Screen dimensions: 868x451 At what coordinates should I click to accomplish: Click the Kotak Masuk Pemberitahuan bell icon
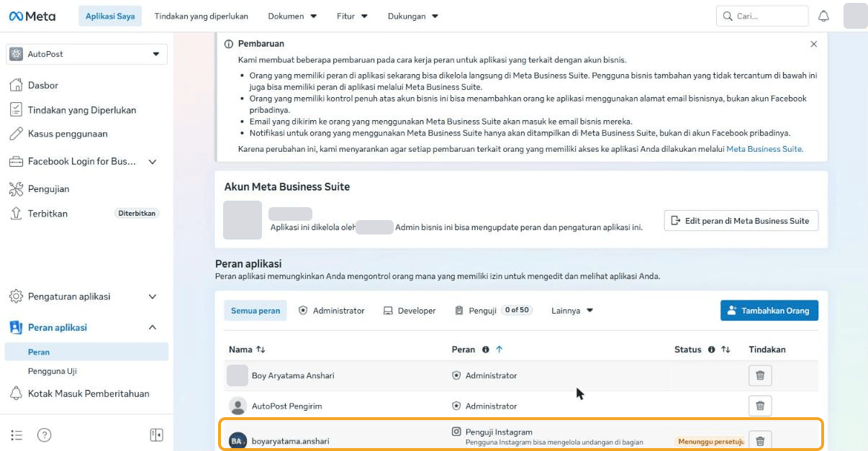point(16,393)
